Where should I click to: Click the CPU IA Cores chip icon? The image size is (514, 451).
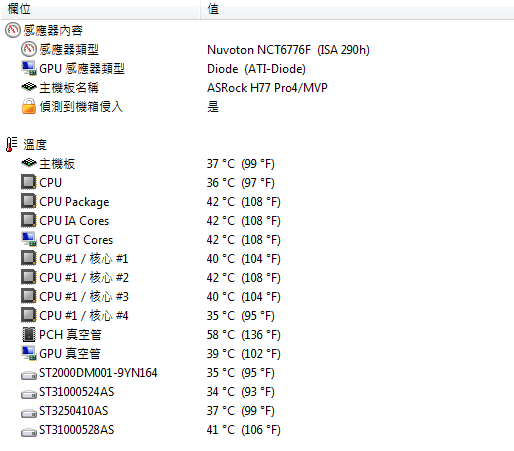[29, 220]
